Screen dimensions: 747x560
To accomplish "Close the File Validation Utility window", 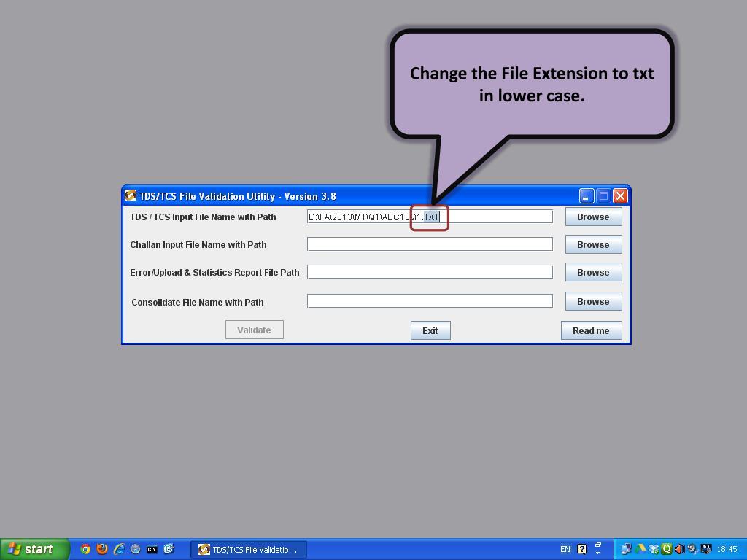I will tap(620, 195).
